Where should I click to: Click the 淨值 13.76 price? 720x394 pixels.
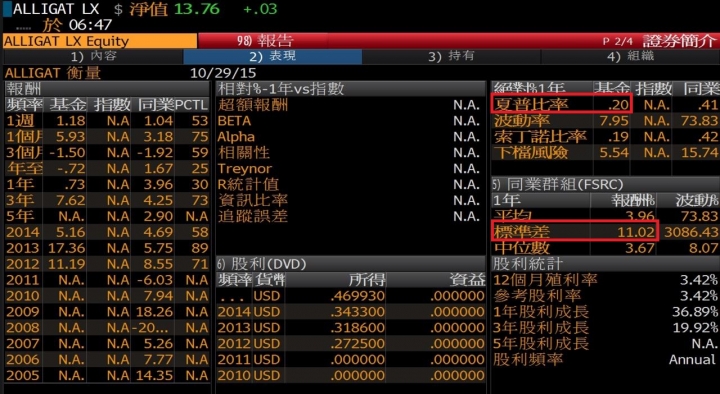tap(197, 9)
